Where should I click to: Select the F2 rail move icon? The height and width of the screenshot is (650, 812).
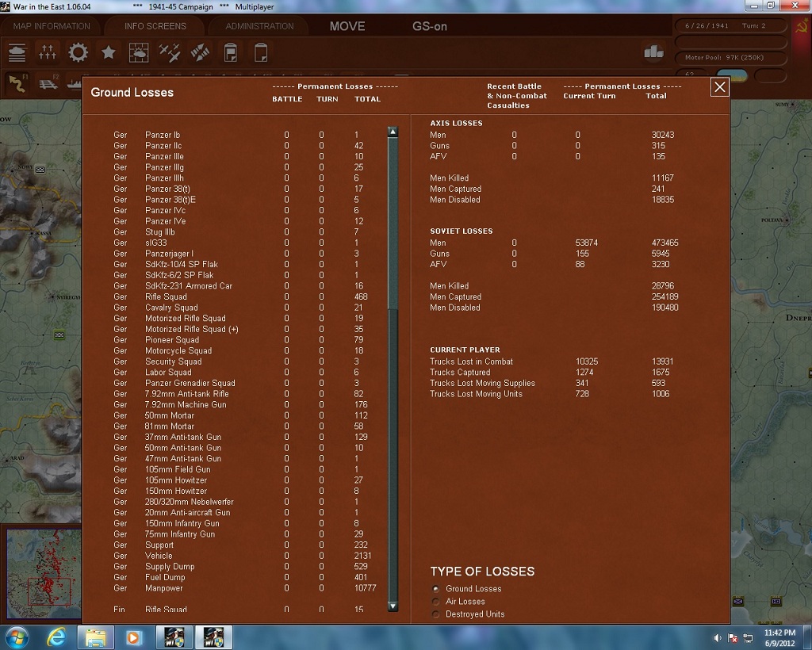coord(48,83)
